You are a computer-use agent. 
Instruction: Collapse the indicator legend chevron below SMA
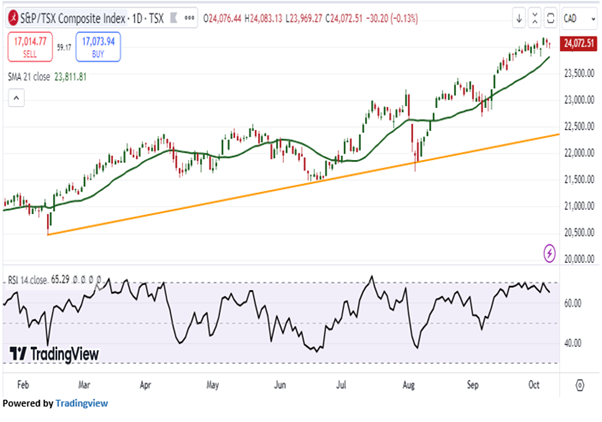(15, 97)
